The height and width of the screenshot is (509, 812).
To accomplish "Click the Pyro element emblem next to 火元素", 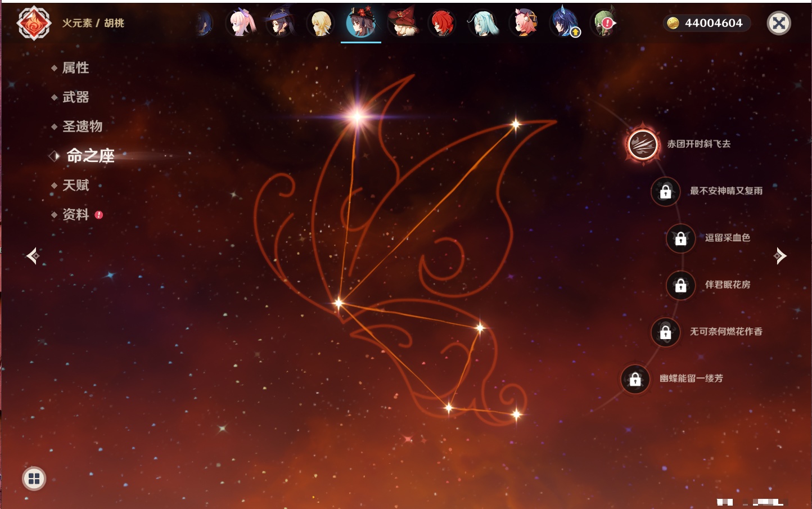I will 34,23.
